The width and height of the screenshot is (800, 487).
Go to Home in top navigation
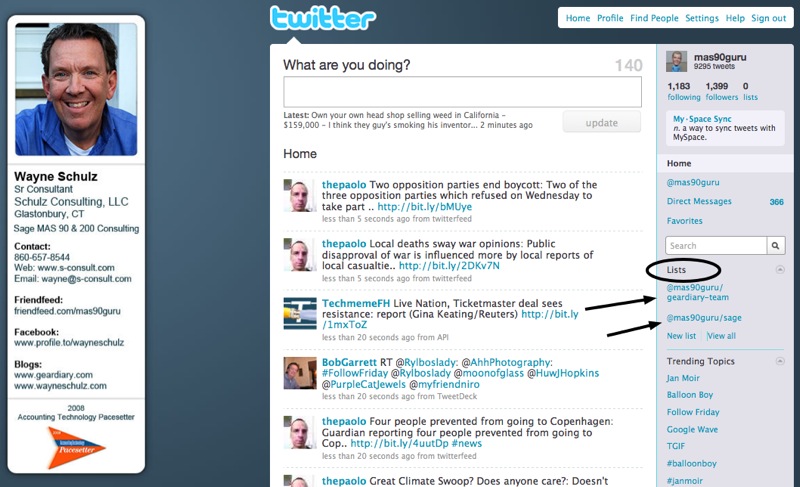click(x=578, y=18)
